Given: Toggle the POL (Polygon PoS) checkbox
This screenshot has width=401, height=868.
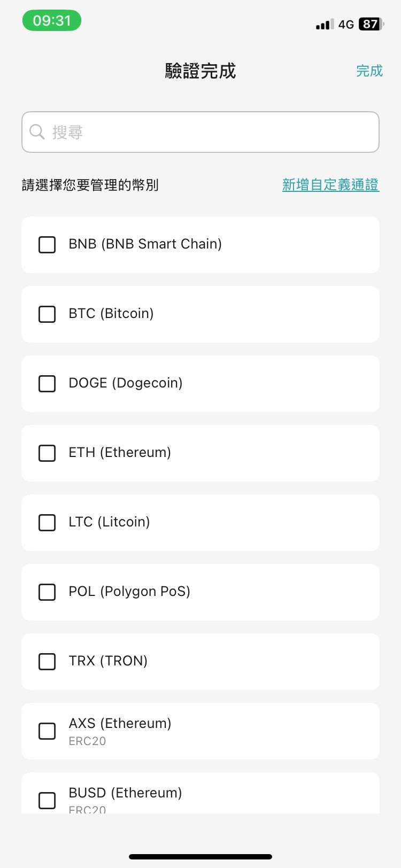Looking at the screenshot, I should point(47,592).
